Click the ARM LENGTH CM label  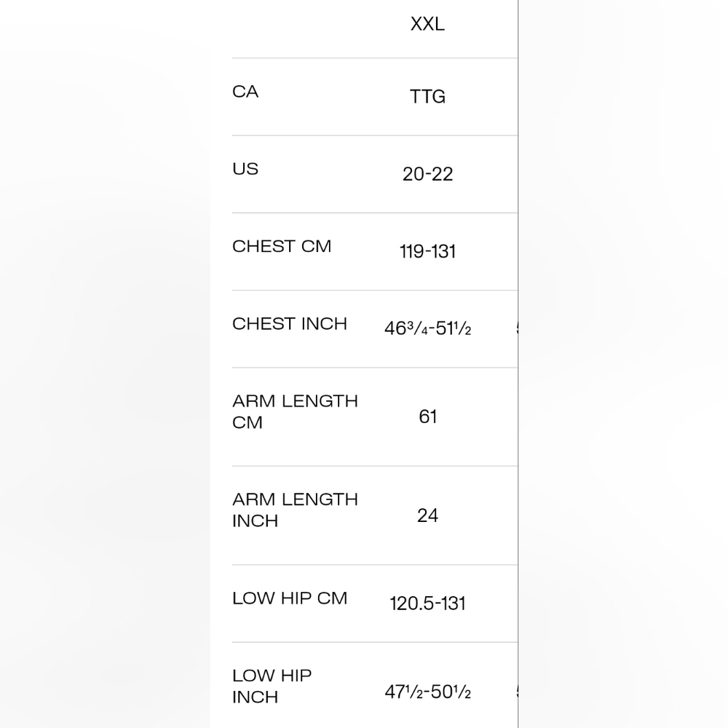pos(295,412)
